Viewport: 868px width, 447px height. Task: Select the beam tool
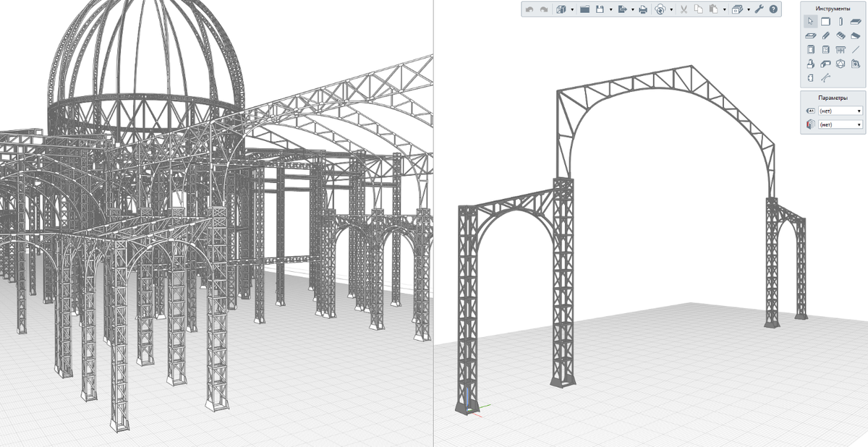tap(825, 35)
